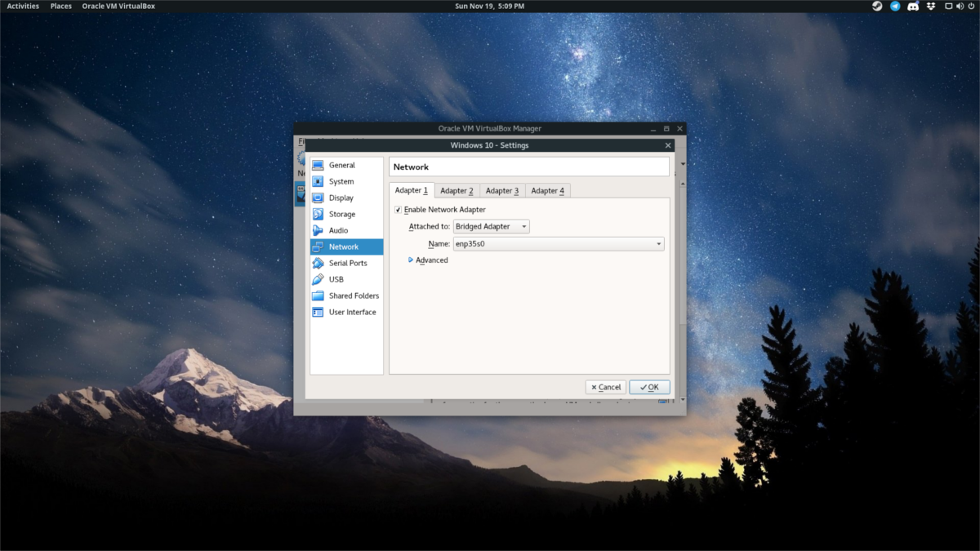This screenshot has width=980, height=551.
Task: Expand the Advanced section
Action: tap(428, 260)
